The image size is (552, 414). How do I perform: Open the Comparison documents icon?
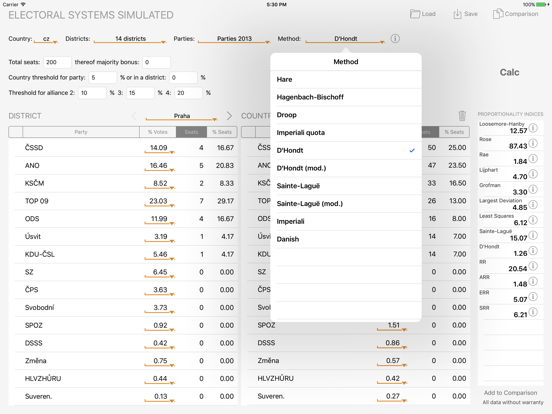pos(498,14)
